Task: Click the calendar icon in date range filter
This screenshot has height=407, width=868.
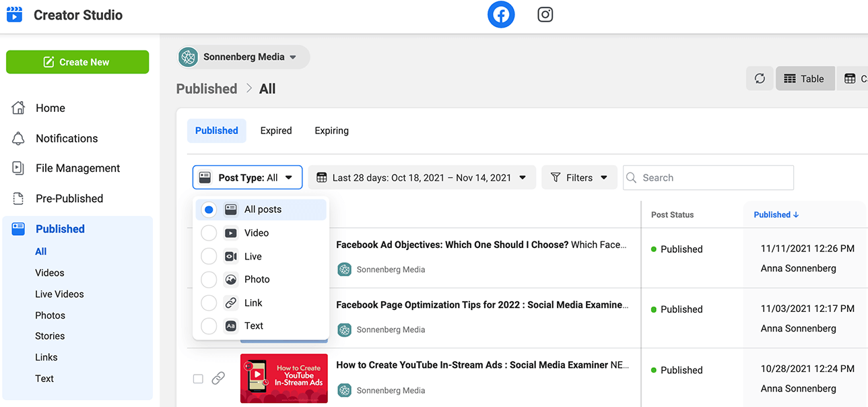Action: 322,178
